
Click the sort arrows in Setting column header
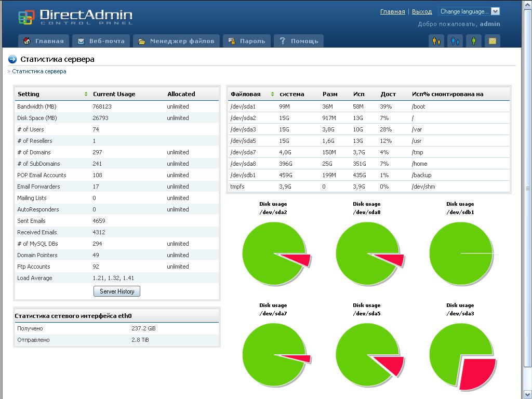tap(86, 94)
